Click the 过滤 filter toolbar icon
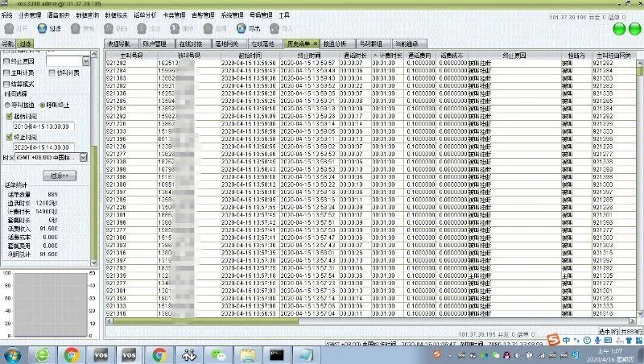 [43, 28]
